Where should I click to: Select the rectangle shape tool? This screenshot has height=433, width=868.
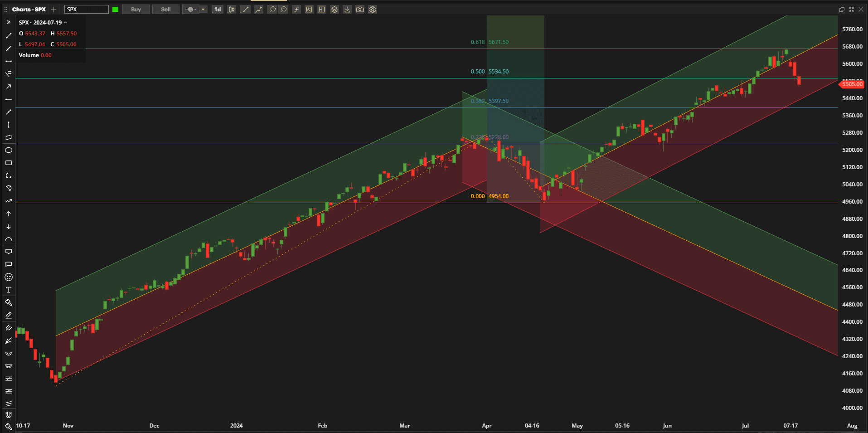click(8, 163)
